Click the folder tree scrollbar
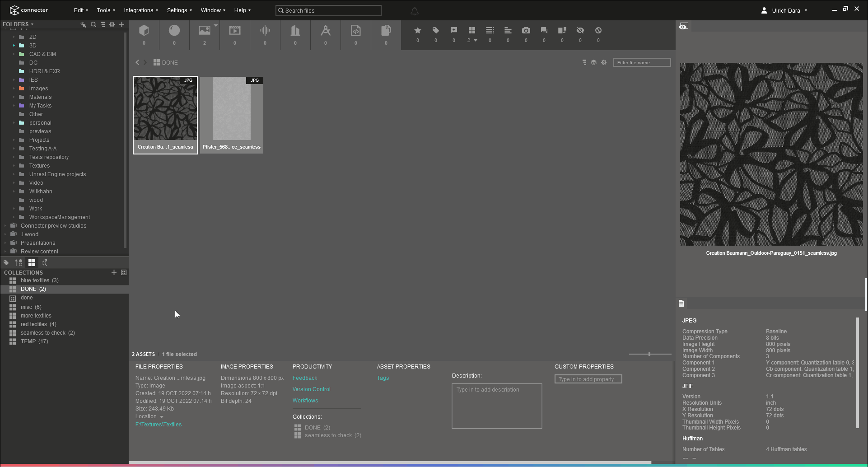 [x=125, y=140]
